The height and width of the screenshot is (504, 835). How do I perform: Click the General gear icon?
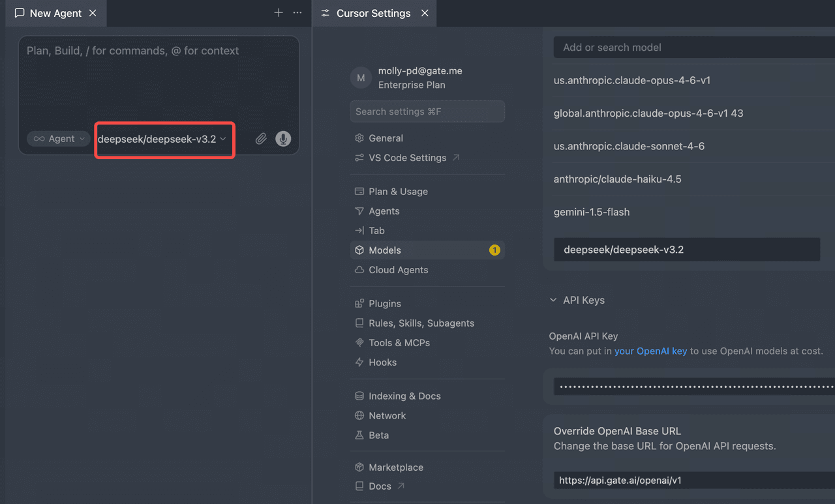point(359,138)
